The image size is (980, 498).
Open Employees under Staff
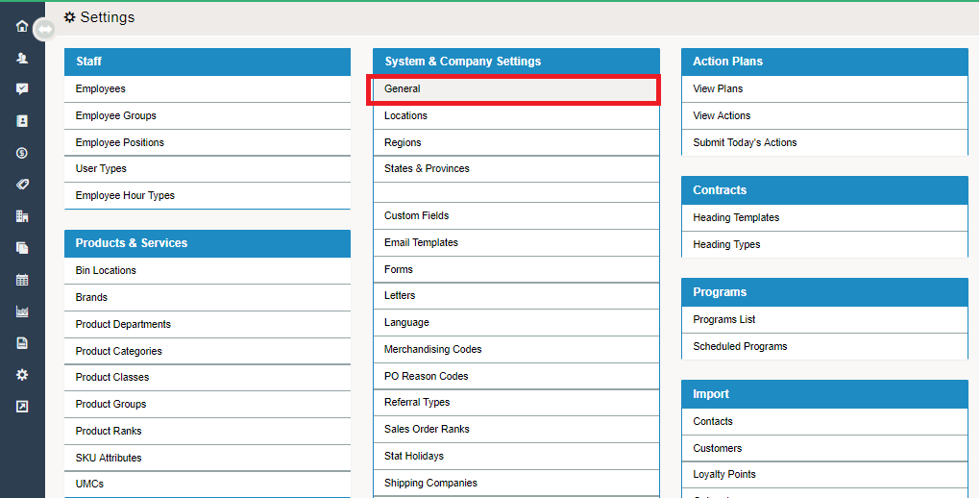pyautogui.click(x=208, y=88)
